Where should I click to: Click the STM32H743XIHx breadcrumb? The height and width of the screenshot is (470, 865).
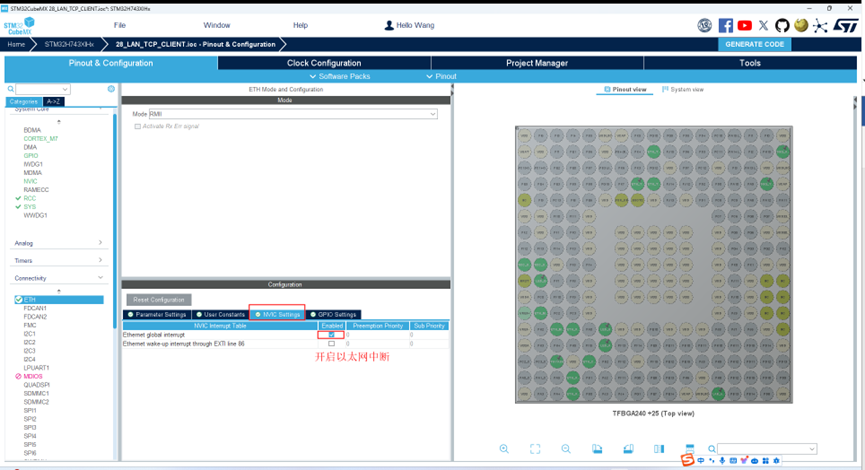pyautogui.click(x=69, y=44)
